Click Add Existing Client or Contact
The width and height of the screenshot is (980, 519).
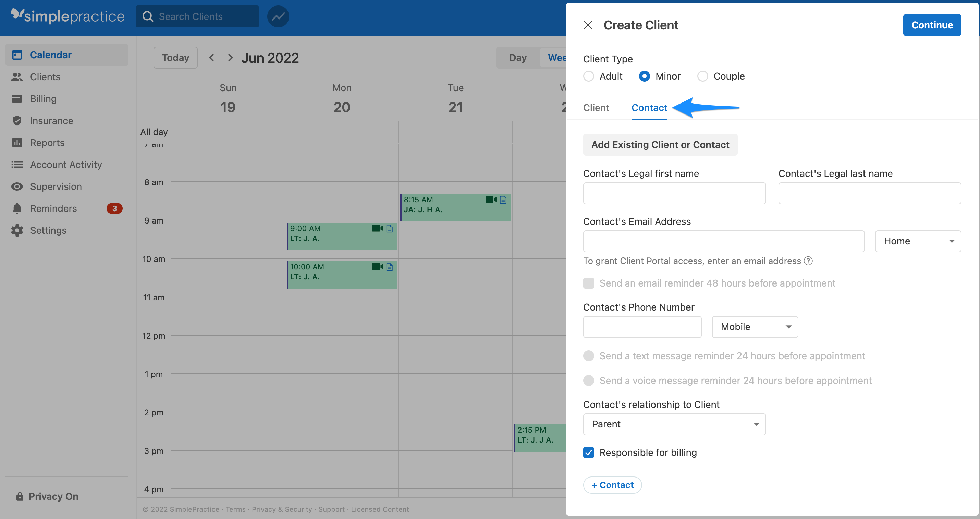[x=660, y=145]
